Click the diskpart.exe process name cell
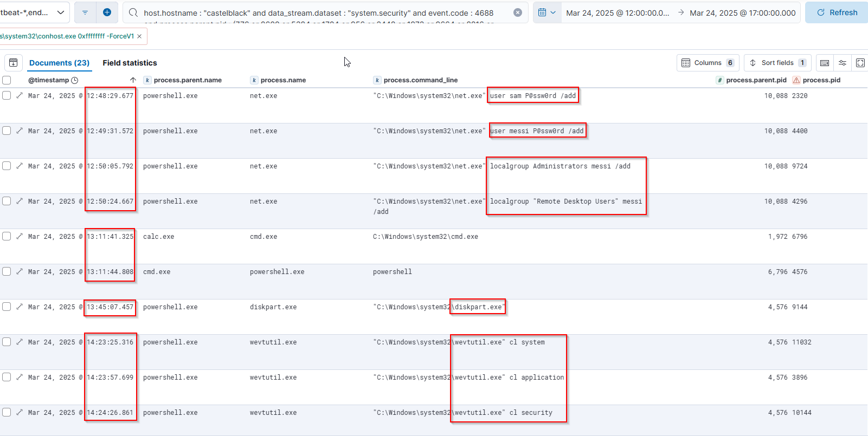Viewport: 868px width, 436px height. [x=273, y=307]
